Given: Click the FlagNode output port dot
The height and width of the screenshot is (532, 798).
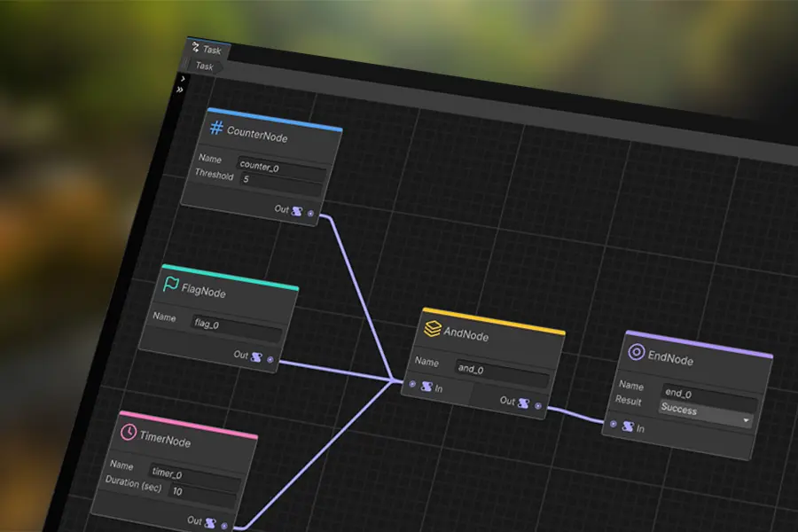Looking at the screenshot, I should [270, 359].
